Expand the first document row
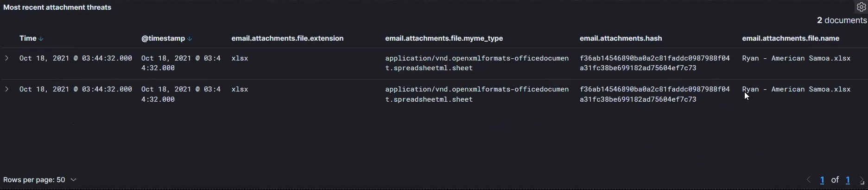The height and width of the screenshot is (190, 868). [6, 58]
